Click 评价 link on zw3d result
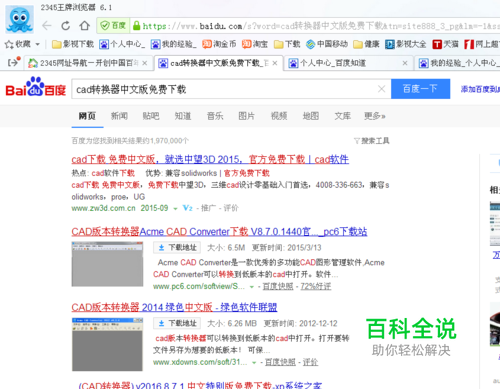 pyautogui.click(x=231, y=208)
